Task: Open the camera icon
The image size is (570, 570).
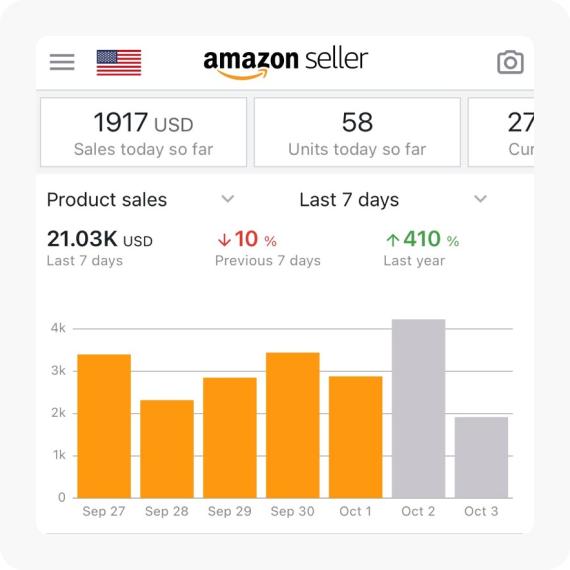Action: tap(510, 62)
